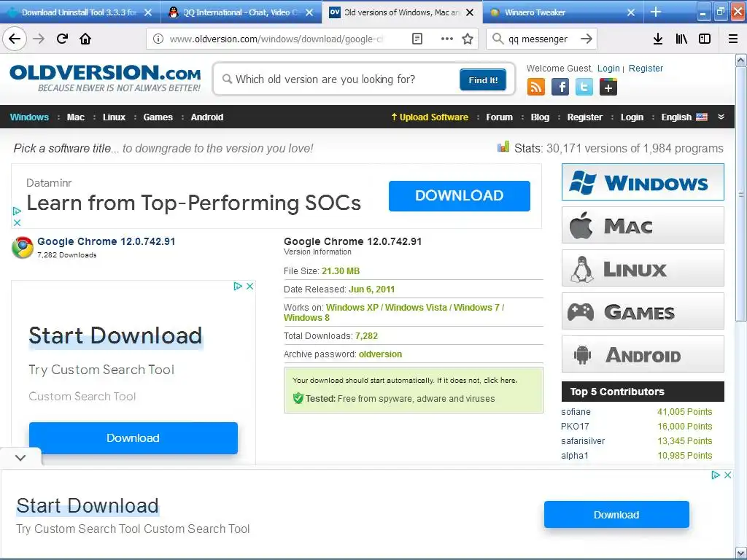
Task: Open the Windows nav menu item
Action: pyautogui.click(x=29, y=117)
